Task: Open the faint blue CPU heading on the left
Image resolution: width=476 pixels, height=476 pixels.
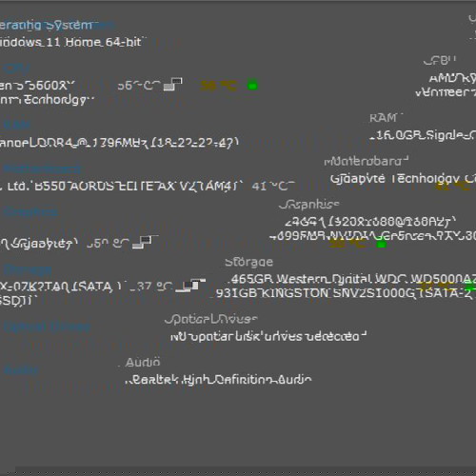Action: 16,69
